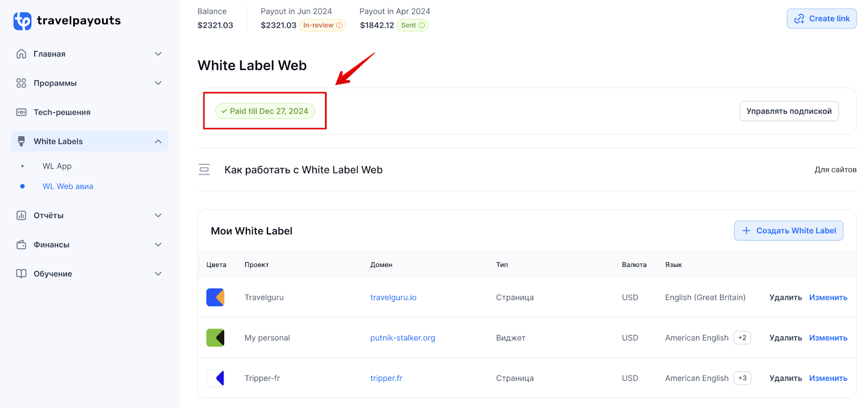This screenshot has height=408, width=868.
Task: Click the White Labels brush icon
Action: [x=21, y=141]
